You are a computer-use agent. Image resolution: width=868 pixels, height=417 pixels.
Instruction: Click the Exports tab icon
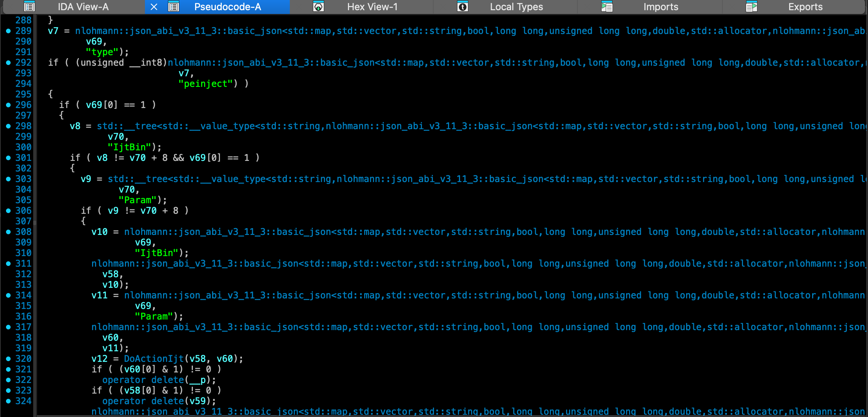(751, 7)
